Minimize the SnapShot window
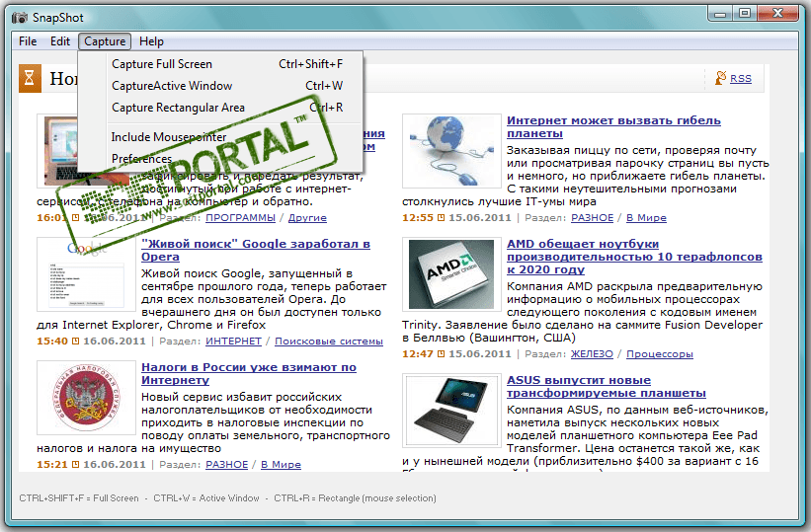This screenshot has width=811, height=532. coord(720,14)
